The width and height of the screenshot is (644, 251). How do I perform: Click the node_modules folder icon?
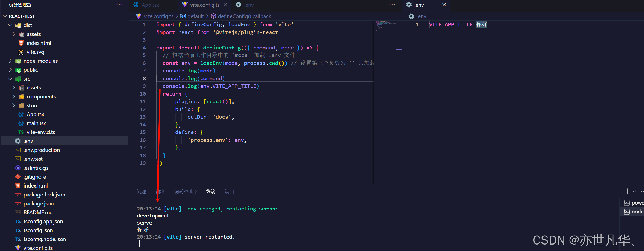pyautogui.click(x=18, y=61)
